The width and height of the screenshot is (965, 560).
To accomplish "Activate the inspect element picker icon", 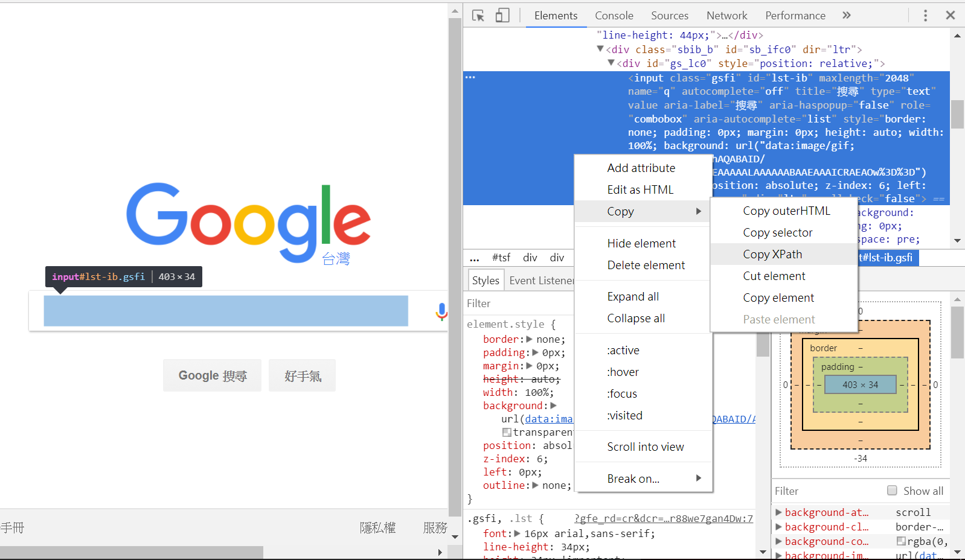I will [478, 16].
